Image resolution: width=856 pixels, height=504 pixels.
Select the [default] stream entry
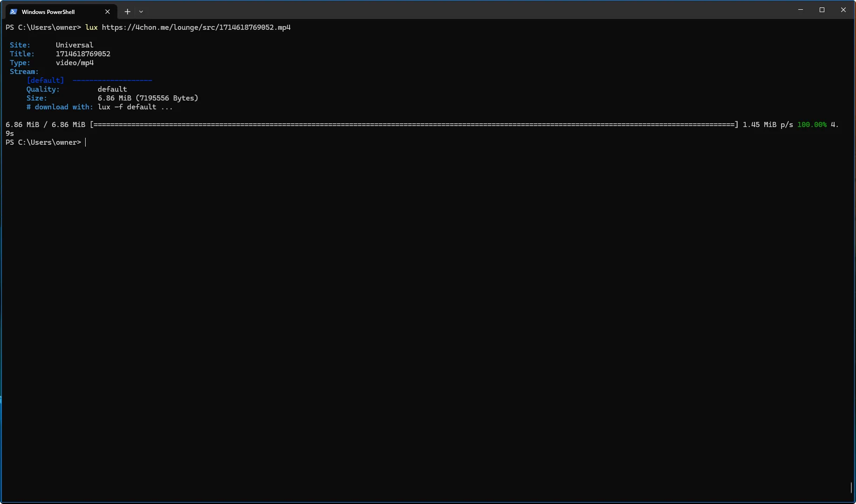tap(45, 80)
